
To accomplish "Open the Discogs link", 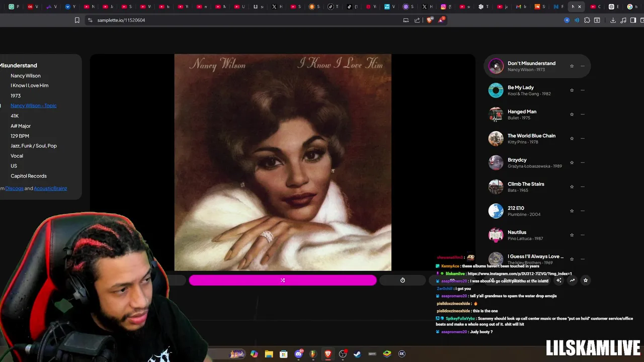I will (14, 189).
